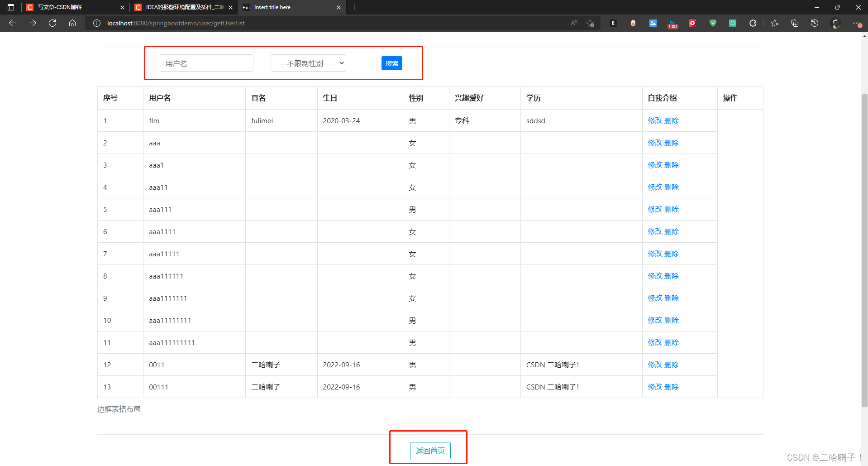Open the orange toggle-shaped extension icon
Viewport: 868px width, 466px height.
click(x=633, y=23)
